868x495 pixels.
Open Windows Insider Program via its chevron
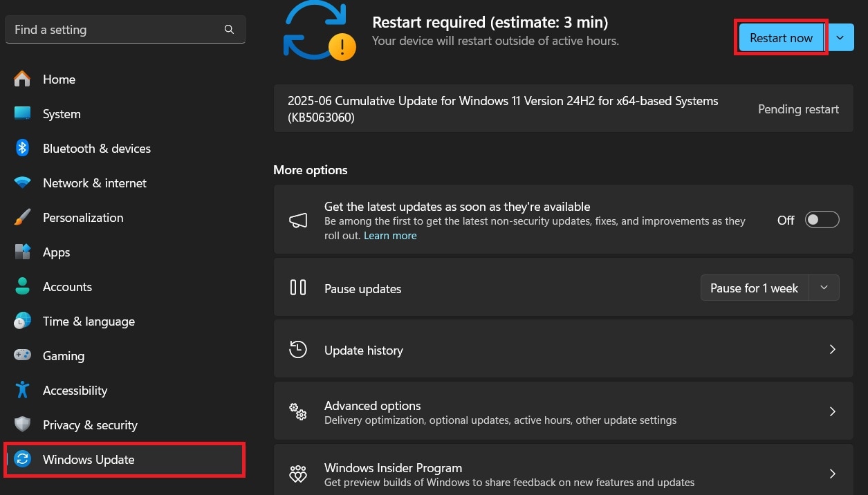click(833, 474)
